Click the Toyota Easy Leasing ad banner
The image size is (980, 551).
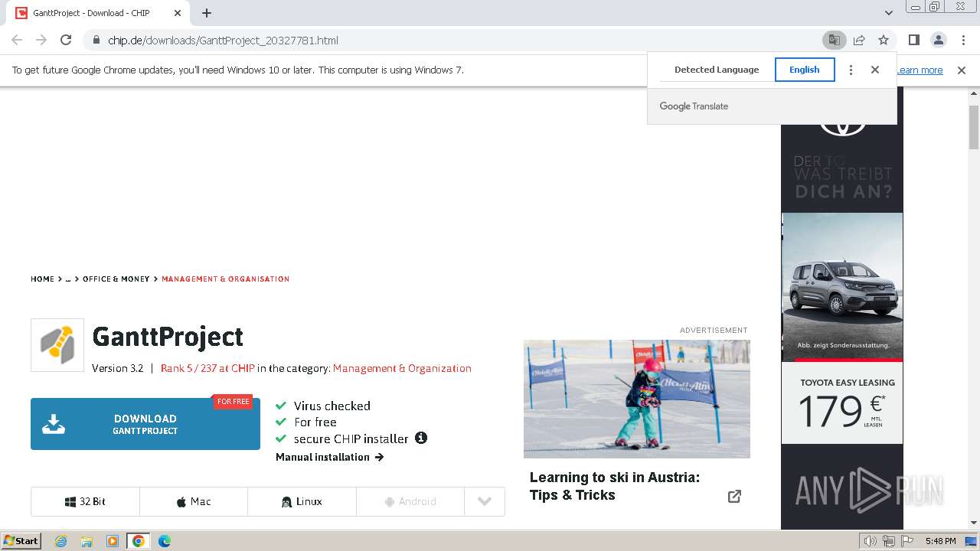click(842, 308)
